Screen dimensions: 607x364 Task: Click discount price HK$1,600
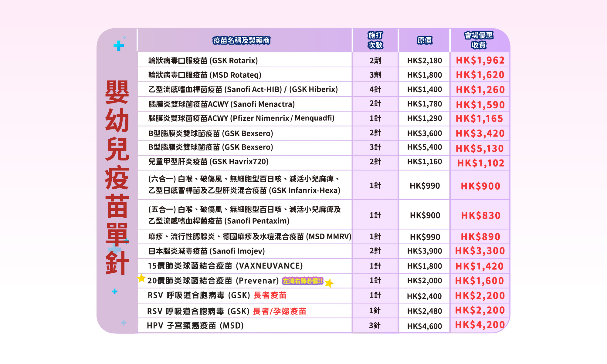click(x=480, y=281)
